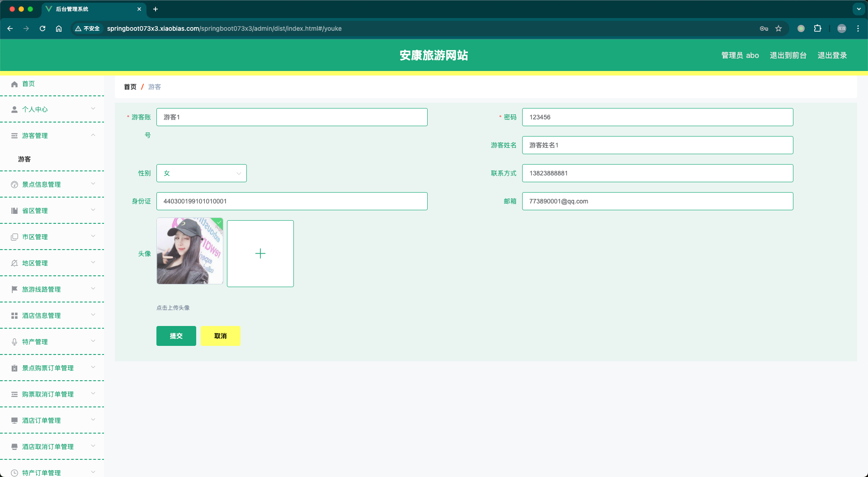The width and height of the screenshot is (868, 477).
Task: Click 管理员 abo in the header
Action: point(740,55)
